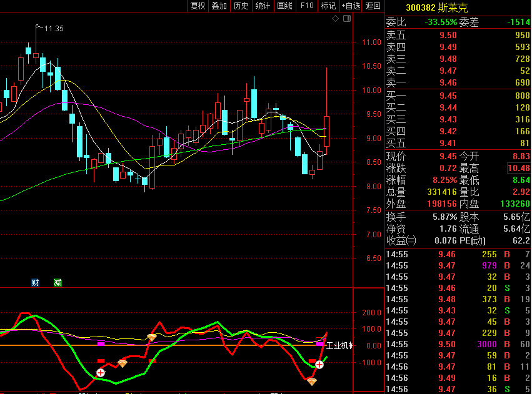Open the 统计 statistics tool
The height and width of the screenshot is (394, 532).
pyautogui.click(x=263, y=6)
